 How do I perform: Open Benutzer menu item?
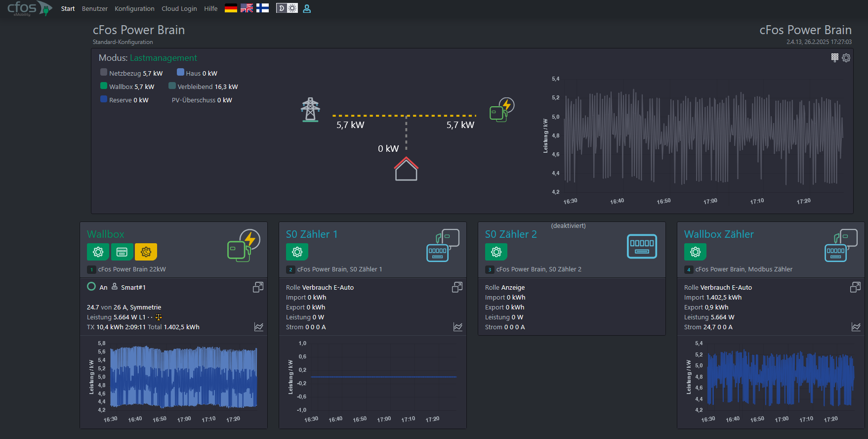(95, 9)
